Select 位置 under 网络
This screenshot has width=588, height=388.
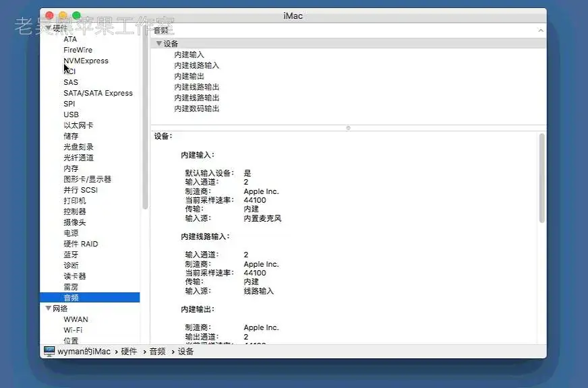tap(71, 341)
